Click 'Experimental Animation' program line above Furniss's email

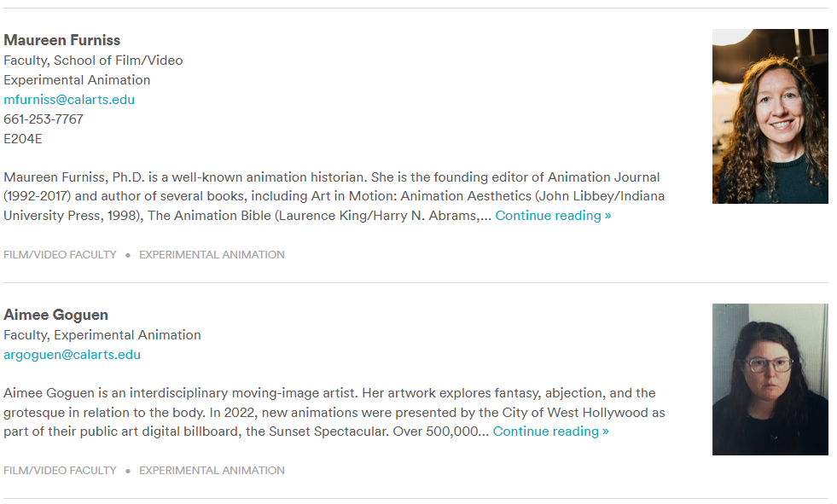pyautogui.click(x=77, y=80)
